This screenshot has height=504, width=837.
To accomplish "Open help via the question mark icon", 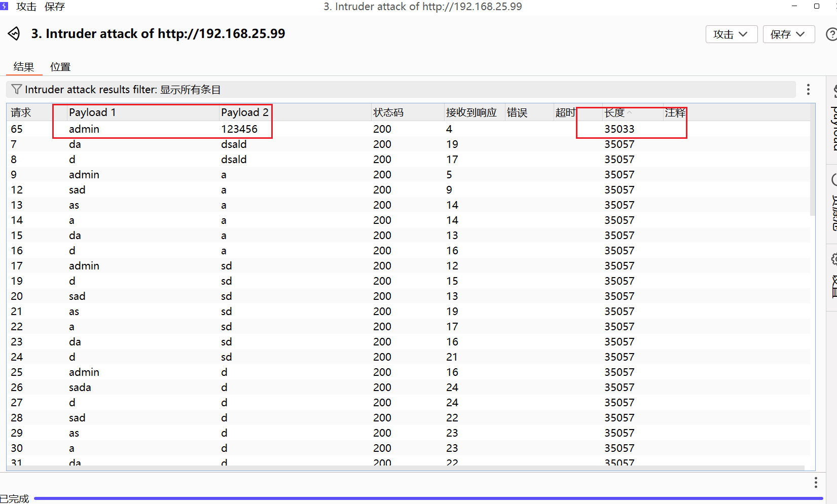I will (x=831, y=34).
